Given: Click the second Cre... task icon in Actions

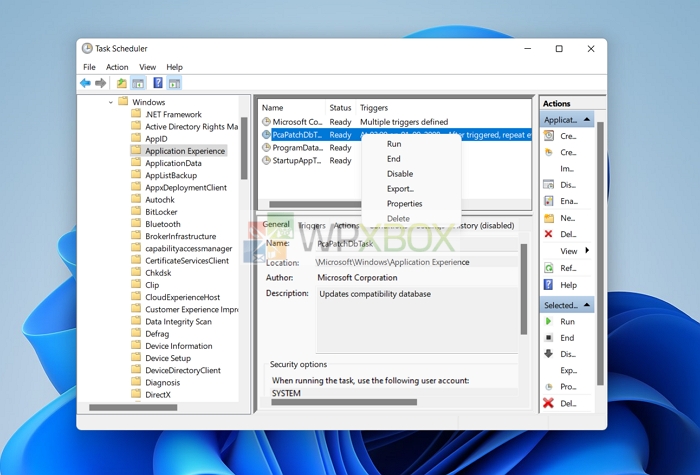Looking at the screenshot, I should tap(549, 152).
